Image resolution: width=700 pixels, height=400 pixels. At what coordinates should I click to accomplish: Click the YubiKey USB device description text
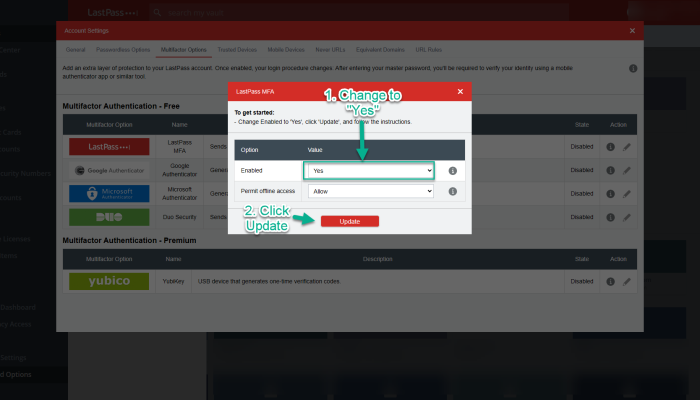tap(269, 281)
